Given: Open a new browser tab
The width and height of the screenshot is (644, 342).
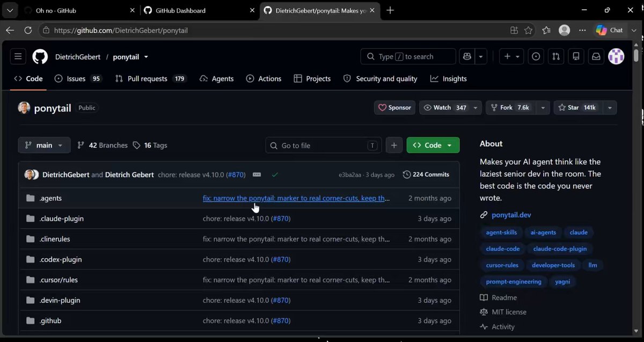Looking at the screenshot, I should 390,10.
